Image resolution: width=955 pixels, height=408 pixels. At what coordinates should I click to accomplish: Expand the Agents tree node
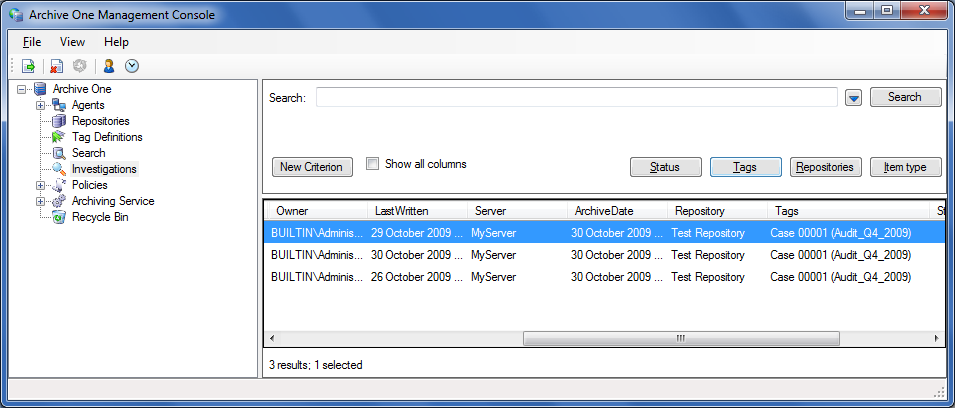click(41, 105)
